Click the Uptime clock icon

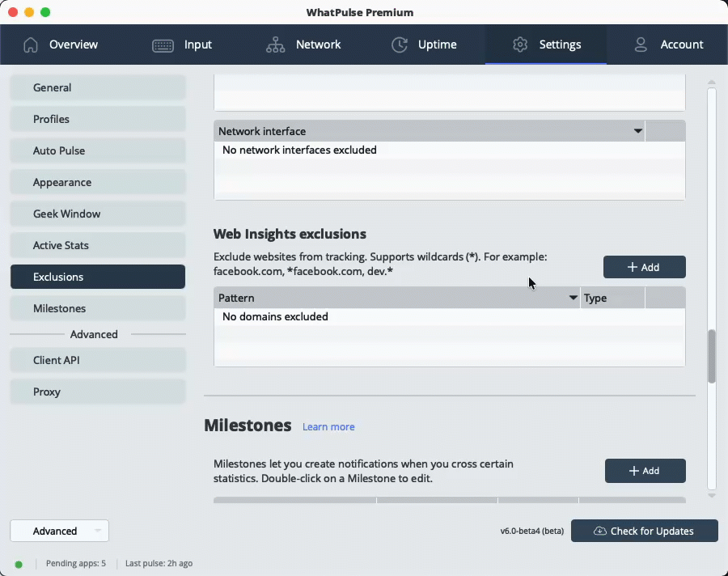pos(399,46)
